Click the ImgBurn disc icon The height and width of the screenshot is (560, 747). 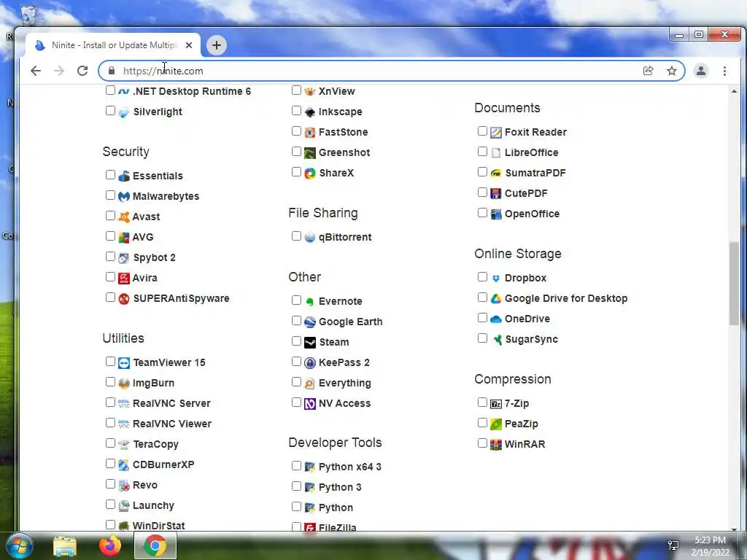click(124, 384)
